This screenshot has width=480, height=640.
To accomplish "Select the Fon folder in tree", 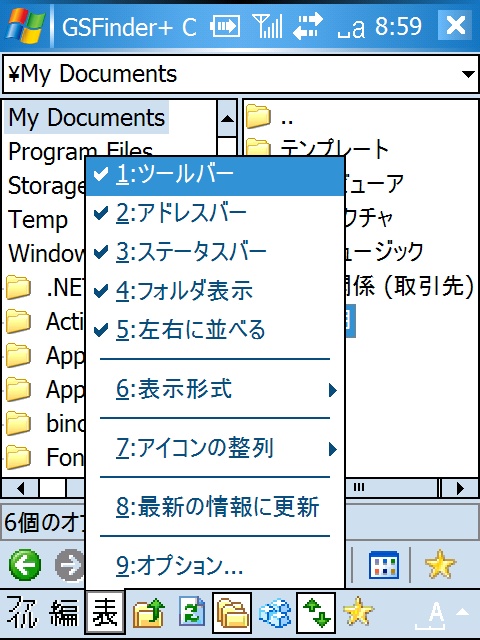I will pyautogui.click(x=47, y=457).
